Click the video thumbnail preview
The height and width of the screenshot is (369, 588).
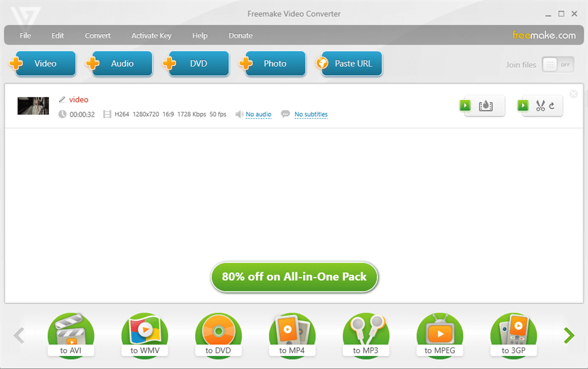[x=33, y=106]
